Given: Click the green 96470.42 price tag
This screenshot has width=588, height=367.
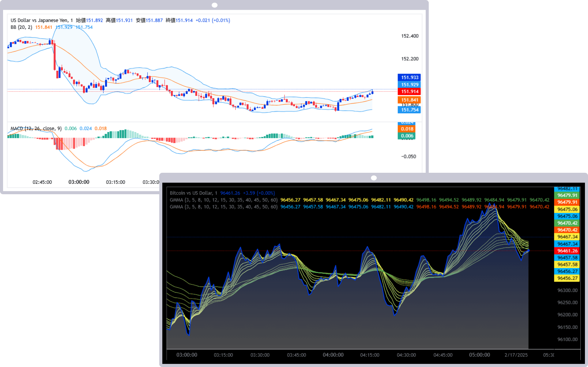Looking at the screenshot, I should 567,223.
